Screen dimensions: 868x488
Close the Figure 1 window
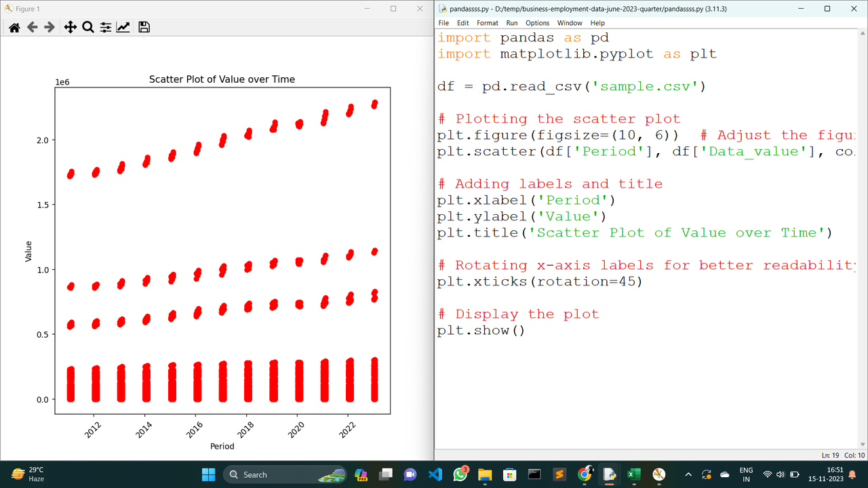coord(420,9)
